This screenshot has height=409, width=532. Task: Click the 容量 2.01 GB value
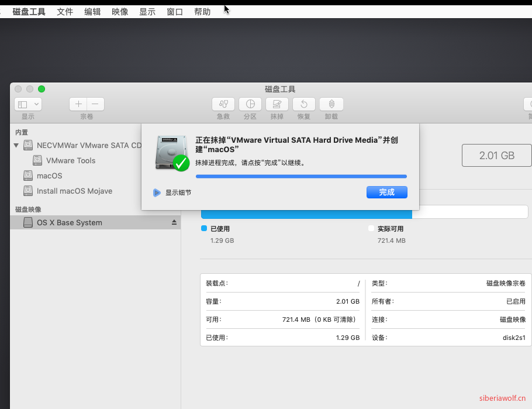(348, 301)
